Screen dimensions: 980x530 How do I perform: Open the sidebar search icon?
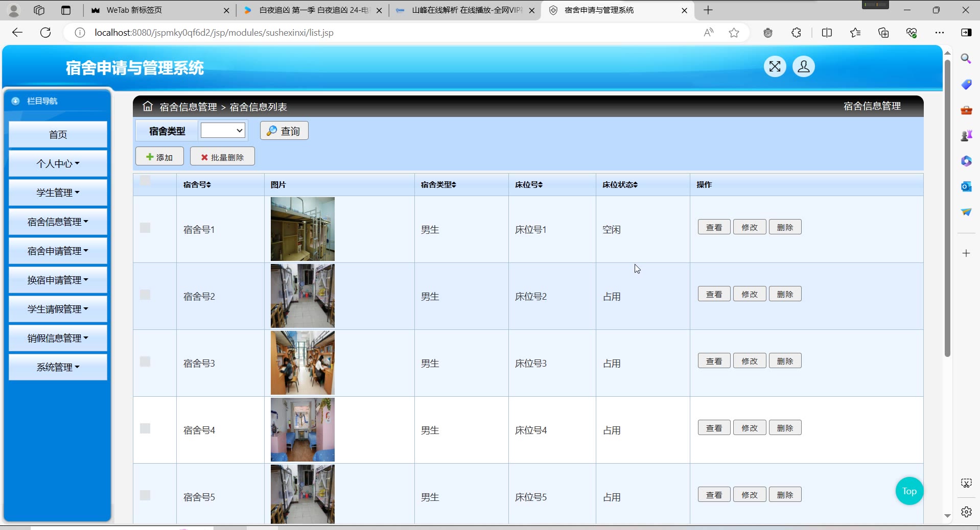(x=966, y=59)
